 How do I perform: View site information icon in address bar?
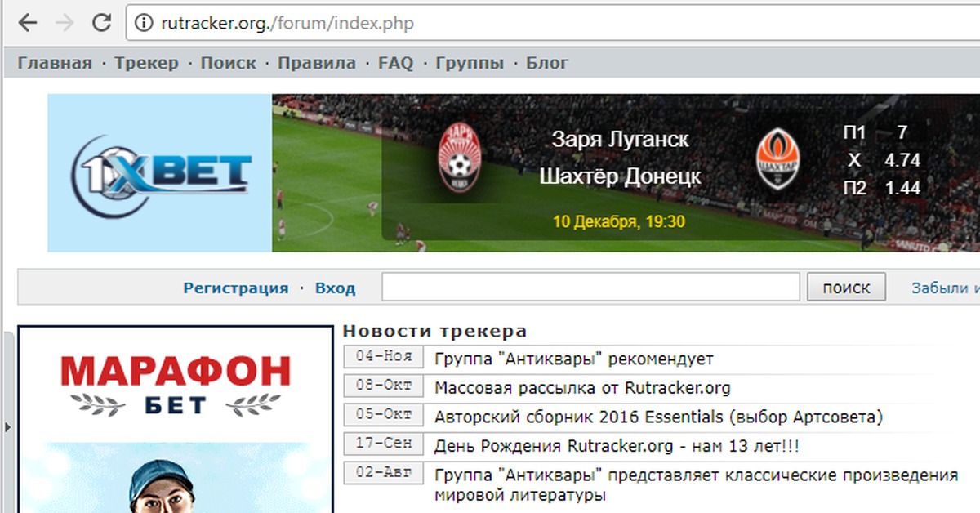[x=144, y=23]
